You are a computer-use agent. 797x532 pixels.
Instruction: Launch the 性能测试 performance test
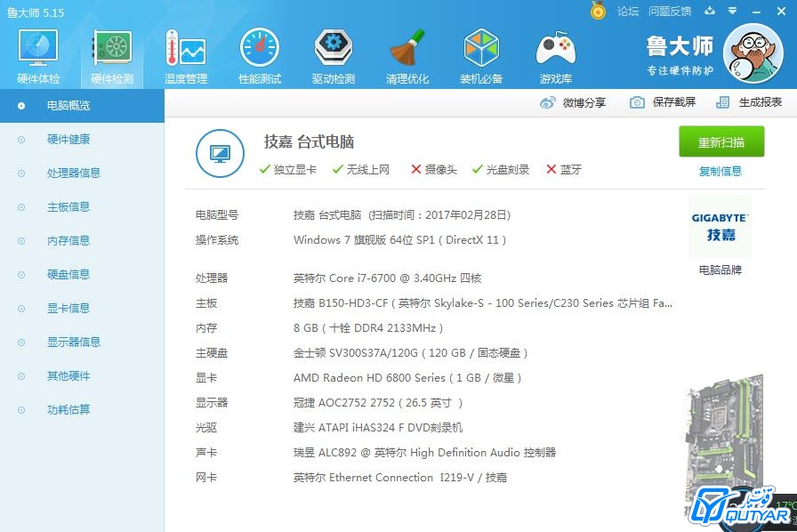pos(260,56)
